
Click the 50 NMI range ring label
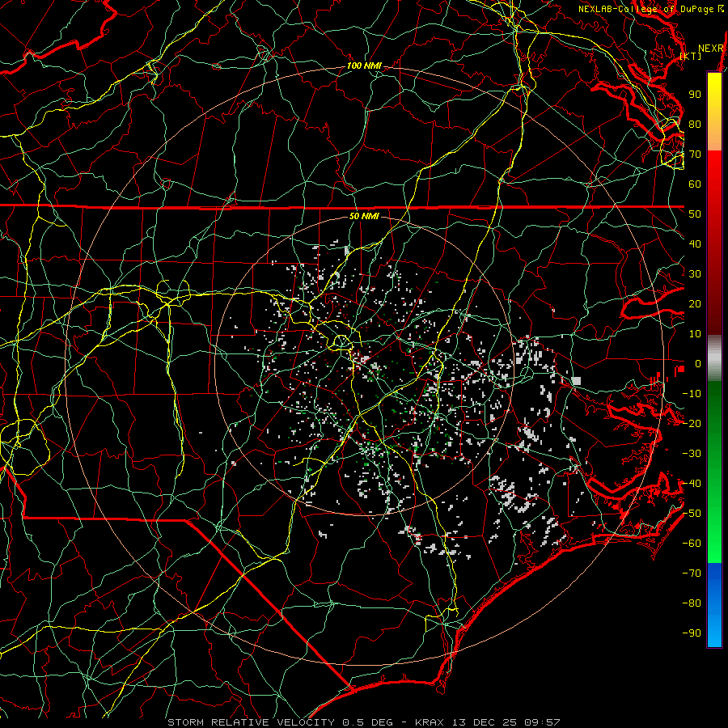coord(364,216)
